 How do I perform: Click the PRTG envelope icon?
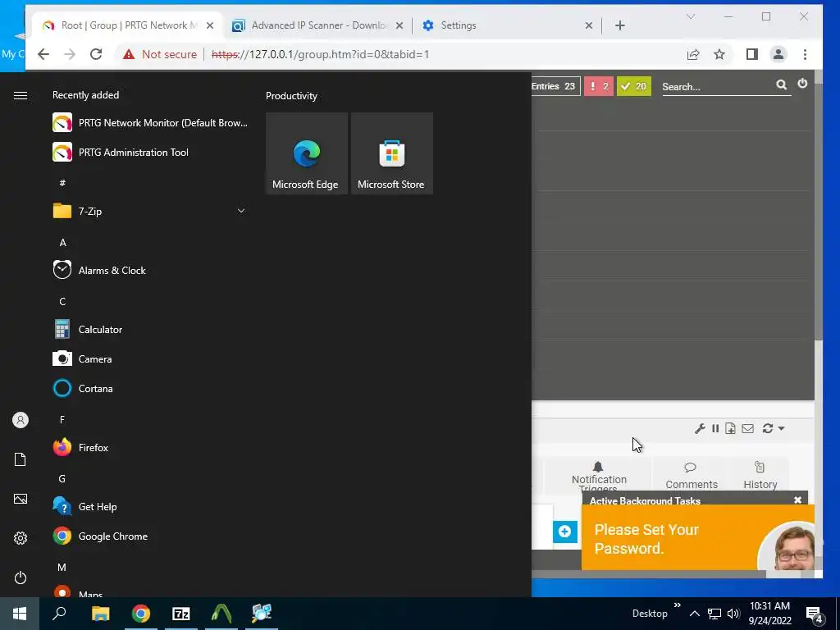pyautogui.click(x=748, y=428)
